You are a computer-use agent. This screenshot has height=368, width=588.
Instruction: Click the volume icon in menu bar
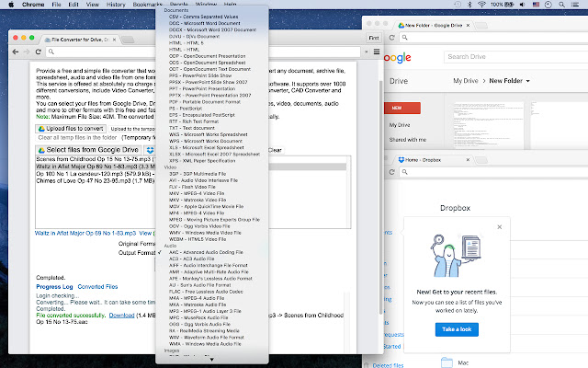523,5
